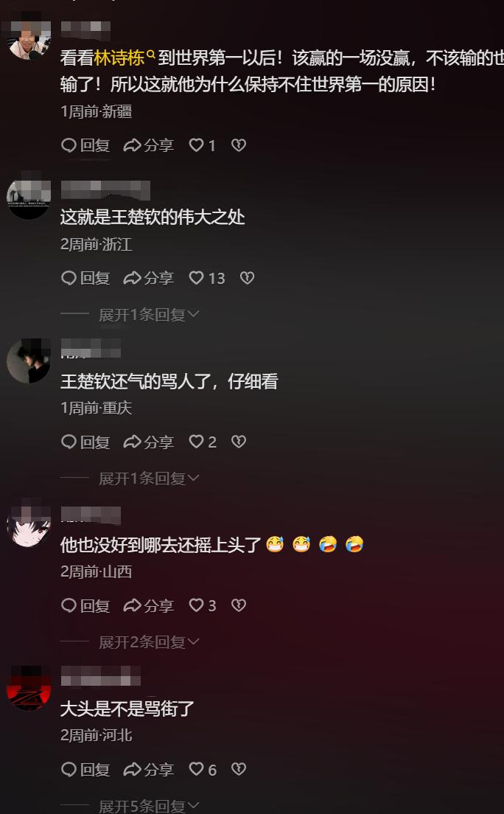This screenshot has width=504, height=814.
Task: Like the Hebei comment with 6 likes
Action: coord(203,769)
